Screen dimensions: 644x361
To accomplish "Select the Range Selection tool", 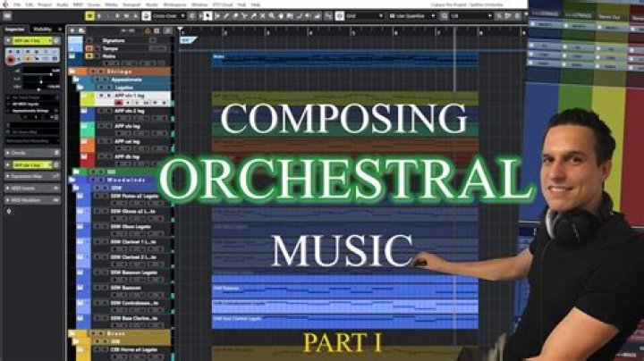I will [x=216, y=16].
